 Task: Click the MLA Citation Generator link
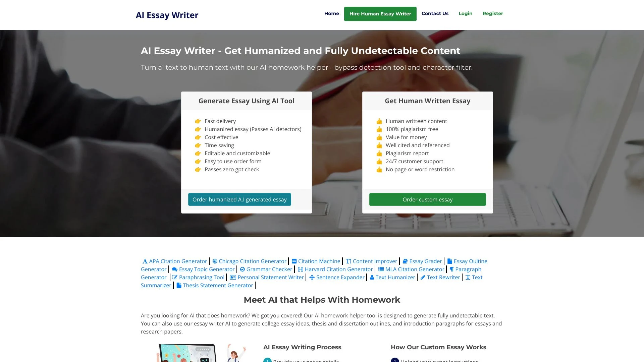tap(411, 269)
